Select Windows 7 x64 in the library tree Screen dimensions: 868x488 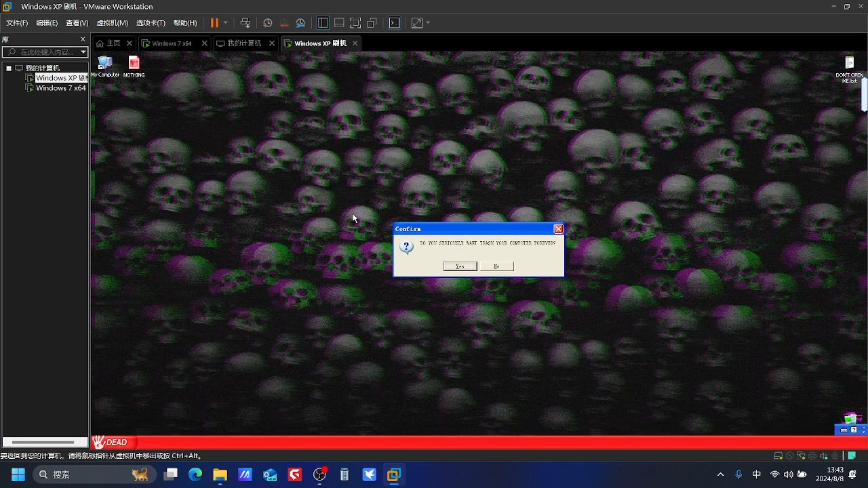pos(60,88)
